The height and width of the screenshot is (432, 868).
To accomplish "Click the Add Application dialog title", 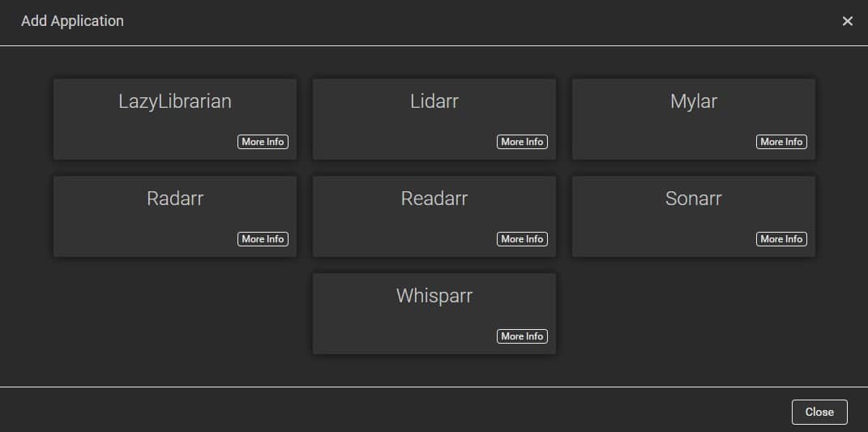I will click(x=72, y=21).
